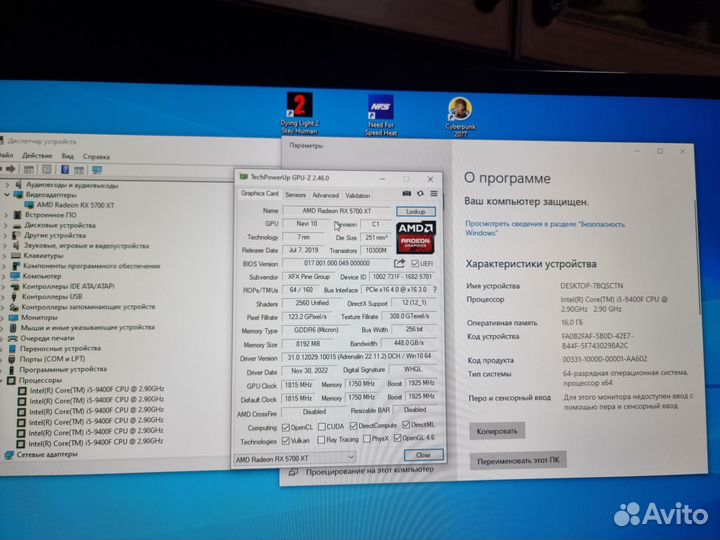720x540 pixels.
Task: Toggle OpenGL 4.6 checkbox
Action: point(398,438)
